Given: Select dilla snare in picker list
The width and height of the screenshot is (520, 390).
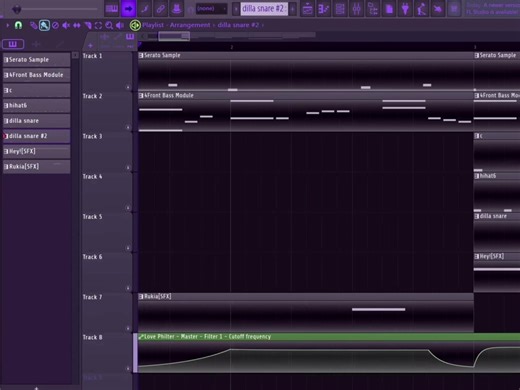Looking at the screenshot, I should pyautogui.click(x=37, y=121).
